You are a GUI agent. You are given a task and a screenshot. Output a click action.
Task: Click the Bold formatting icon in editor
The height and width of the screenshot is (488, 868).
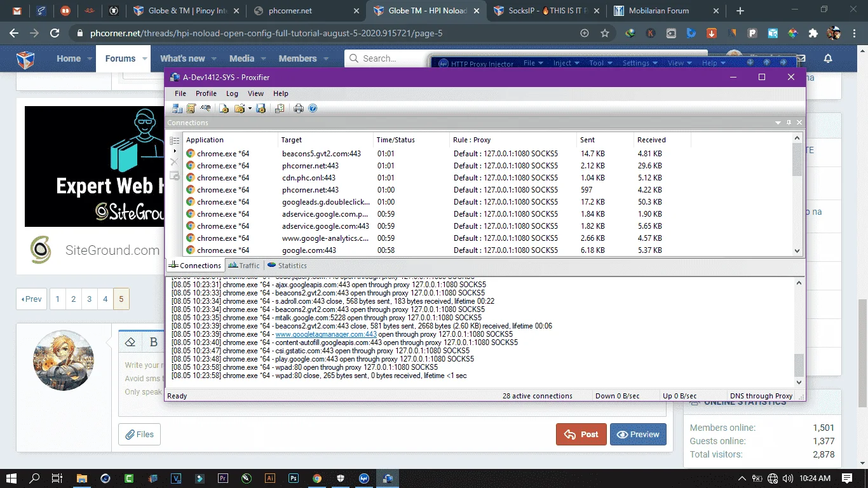coord(154,342)
